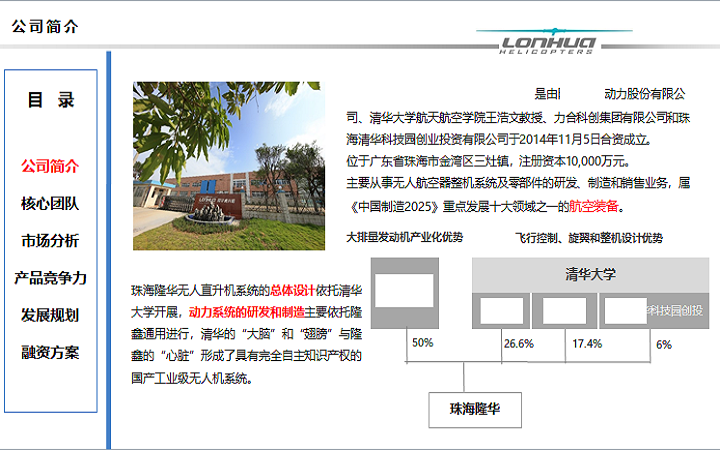Screen dimensions: 720x450
Task: Click the 科技园创投 label
Action: point(675,310)
